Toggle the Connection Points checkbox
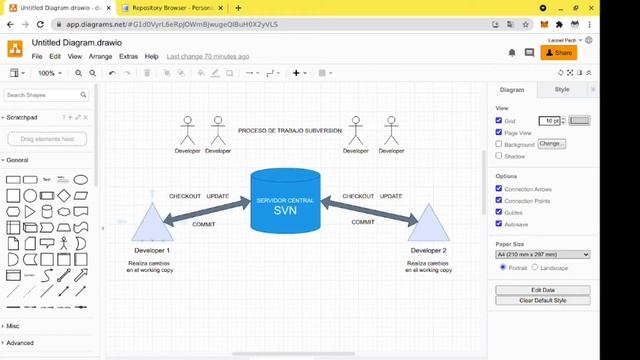640x360 pixels. tap(499, 200)
